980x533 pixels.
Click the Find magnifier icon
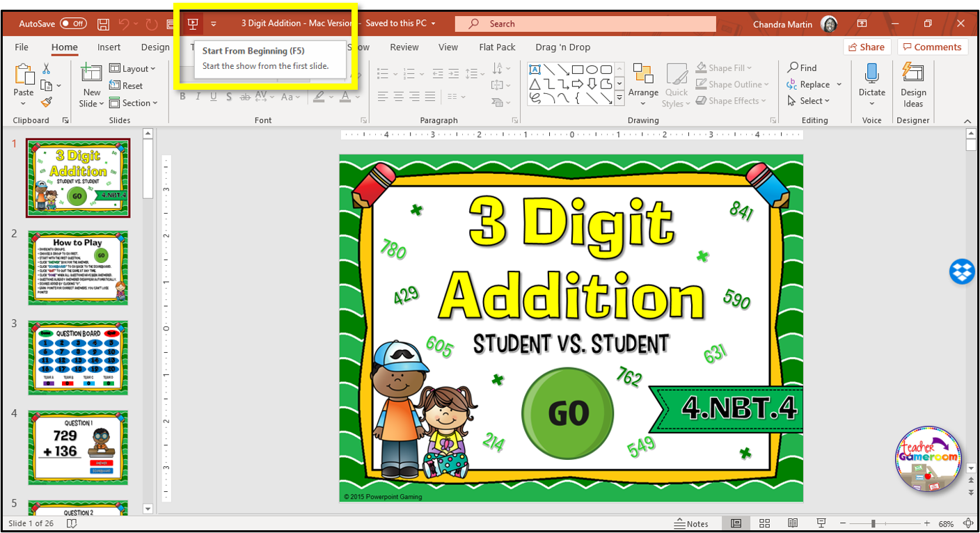(x=793, y=67)
